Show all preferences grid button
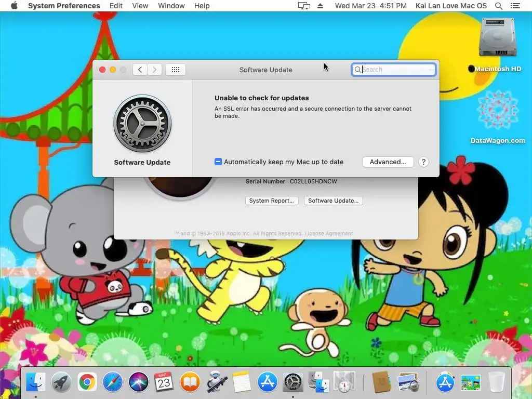532x399 pixels. [176, 70]
